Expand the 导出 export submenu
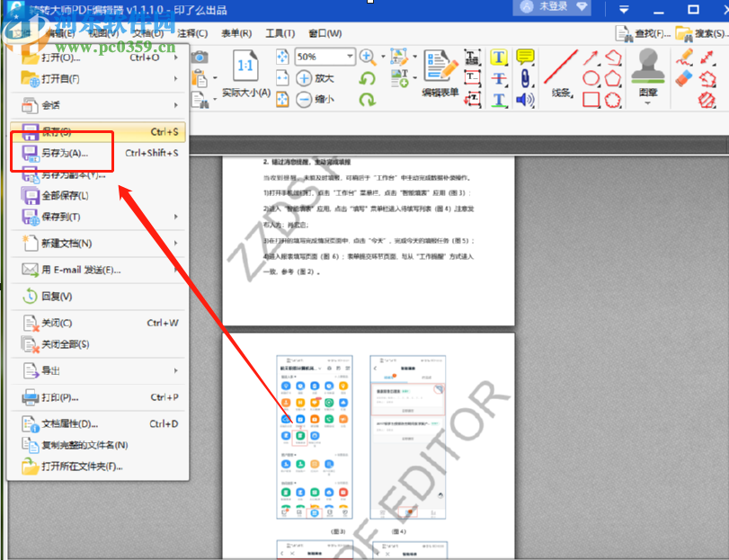 175,370
